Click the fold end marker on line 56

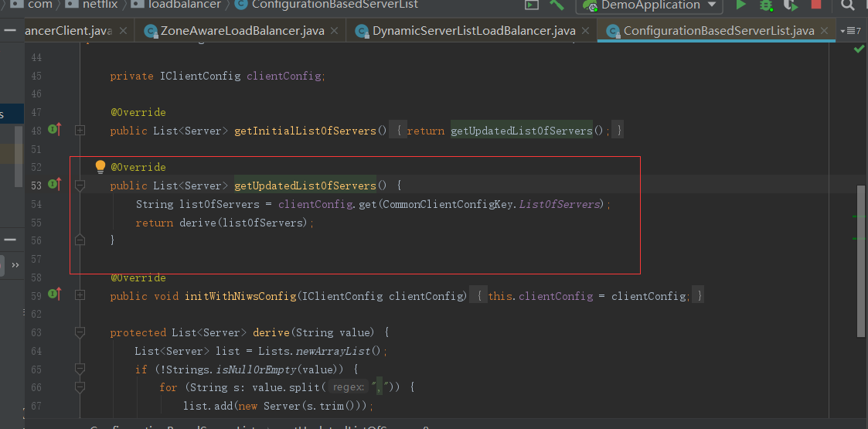click(80, 239)
